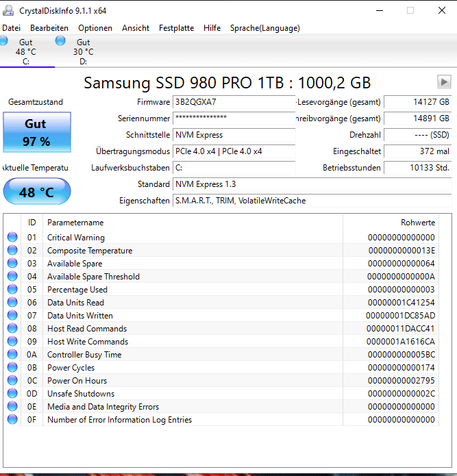The width and height of the screenshot is (457, 476).
Task: Click the Samsung SSD 980 PRO 1TB title
Action: 227,83
